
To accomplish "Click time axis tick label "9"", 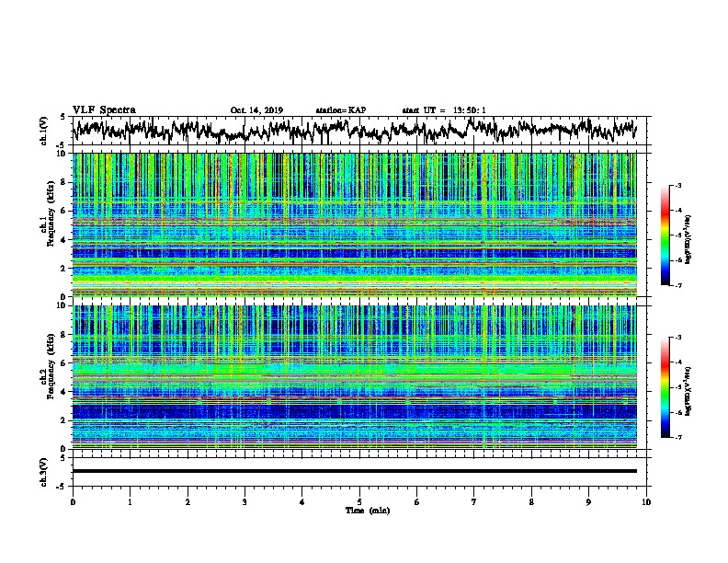I will [588, 502].
